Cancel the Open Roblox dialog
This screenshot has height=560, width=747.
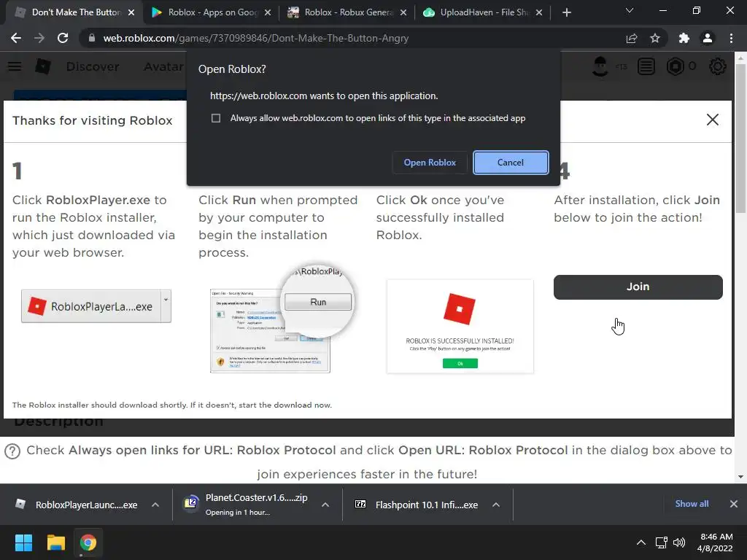[x=511, y=163]
